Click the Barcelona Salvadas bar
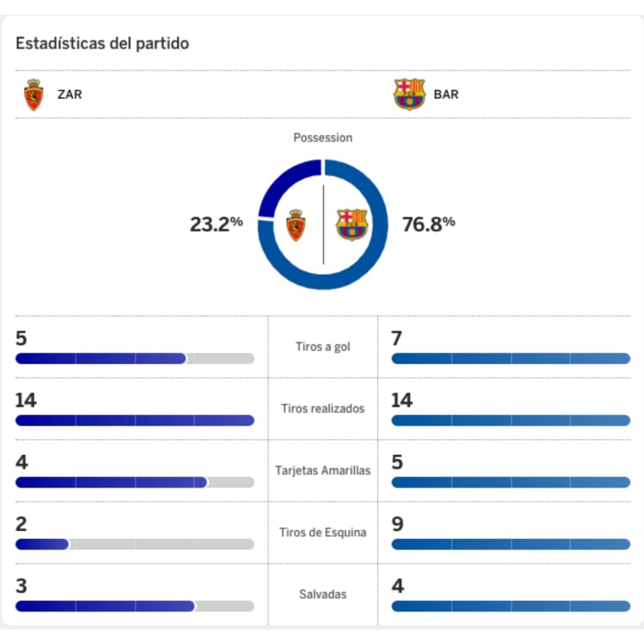 click(510, 606)
